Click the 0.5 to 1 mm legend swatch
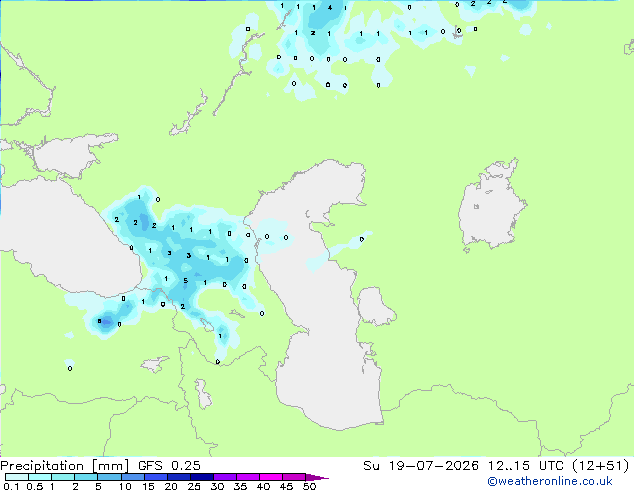Image resolution: width=634 pixels, height=490 pixels. pos(40,477)
